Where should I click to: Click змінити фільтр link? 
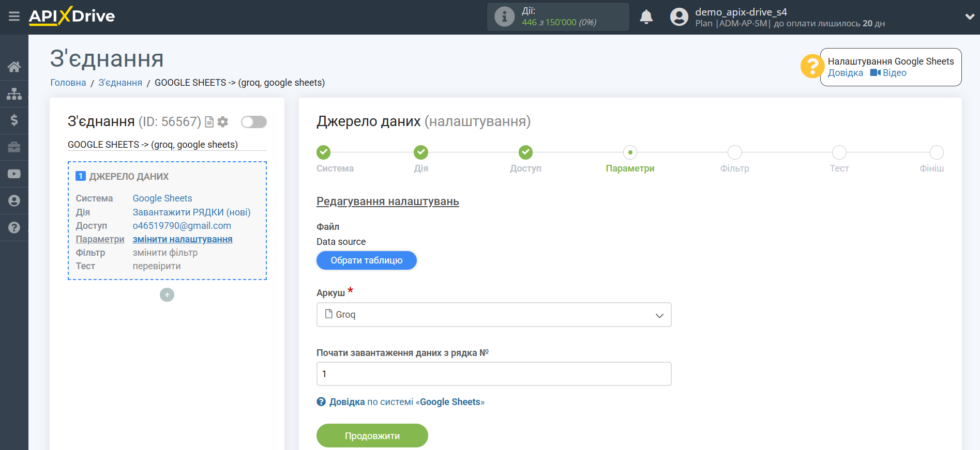point(165,253)
